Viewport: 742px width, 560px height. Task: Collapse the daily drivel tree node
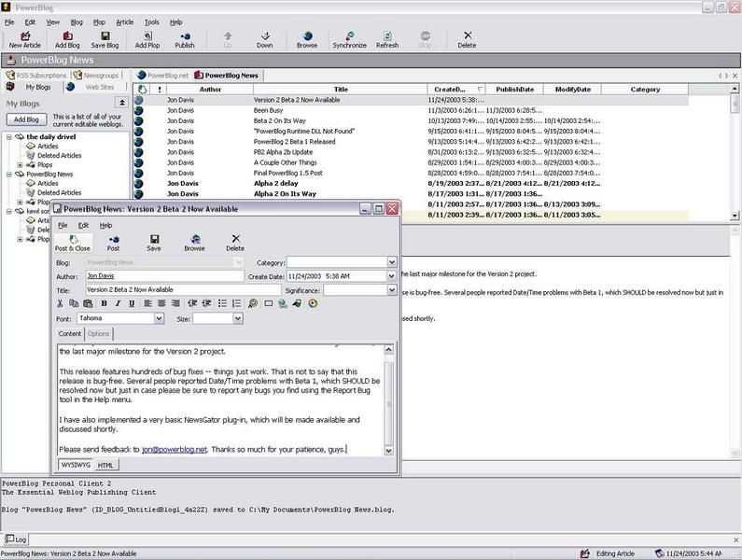9,137
